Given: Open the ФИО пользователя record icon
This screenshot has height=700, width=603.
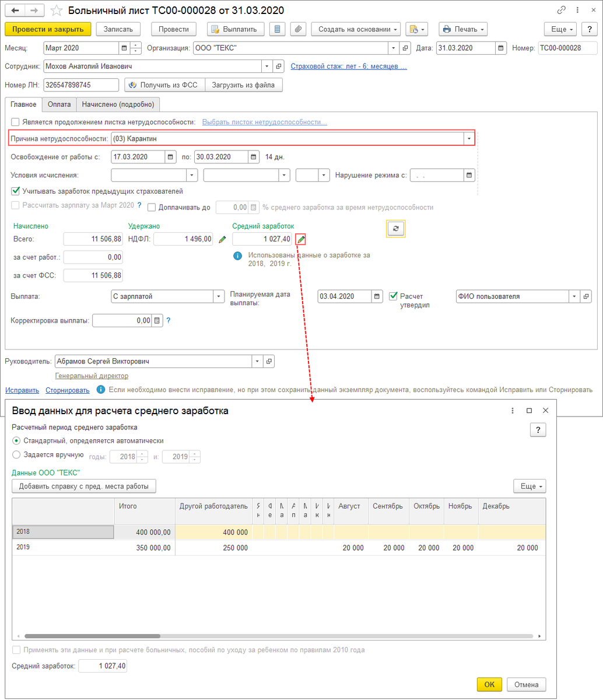Looking at the screenshot, I should (586, 296).
